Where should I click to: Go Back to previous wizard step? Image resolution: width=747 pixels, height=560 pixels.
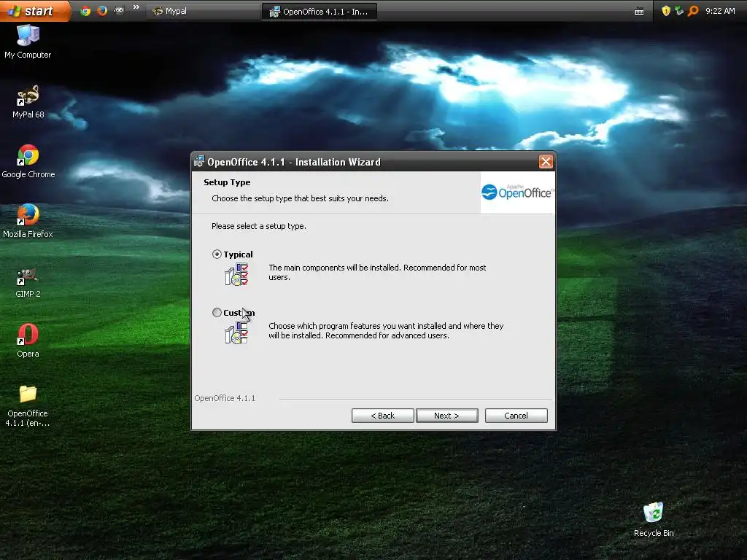click(382, 416)
